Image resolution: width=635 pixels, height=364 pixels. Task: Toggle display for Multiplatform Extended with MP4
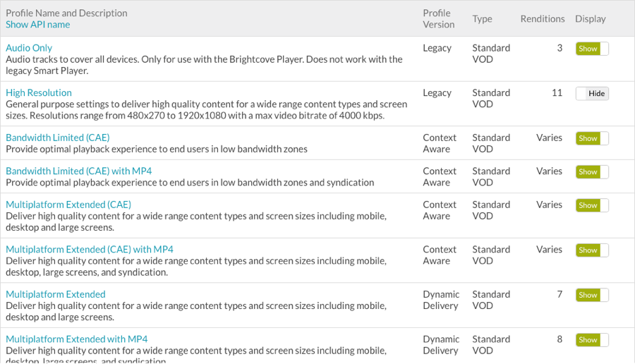coord(592,340)
